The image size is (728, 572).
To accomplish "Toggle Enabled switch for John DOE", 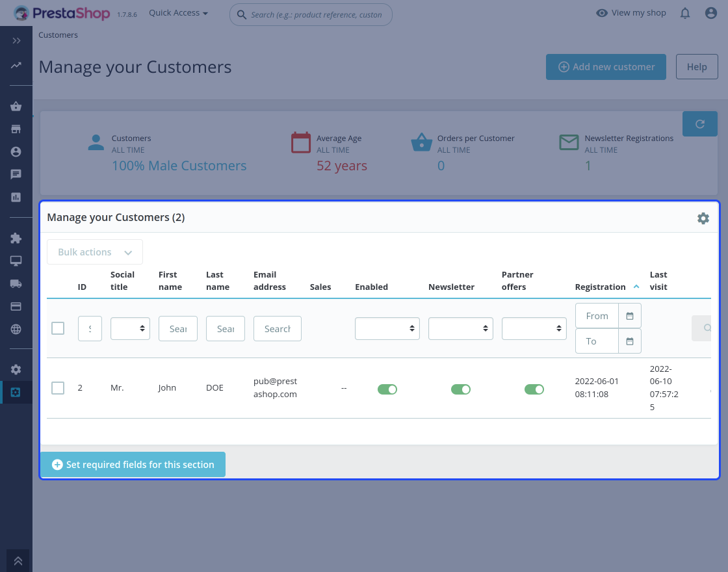I will point(387,389).
